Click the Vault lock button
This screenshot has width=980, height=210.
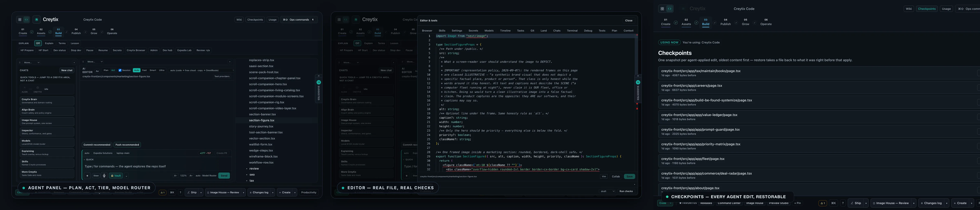(x=116, y=176)
